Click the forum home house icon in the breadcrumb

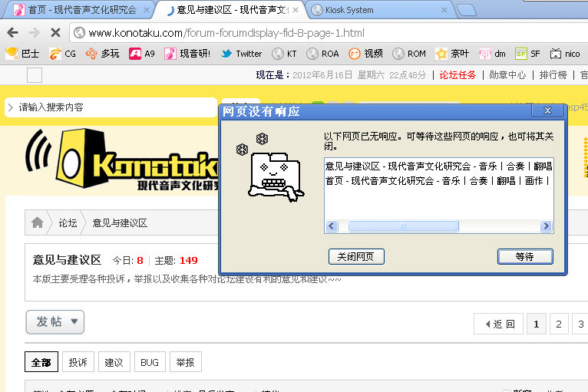click(37, 223)
